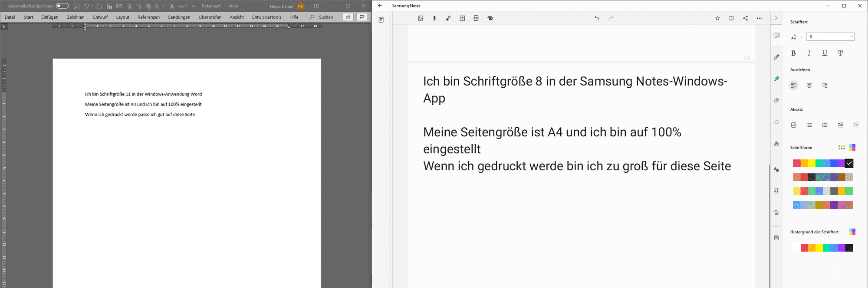Toggle Automatisches Speichern switch in Word

click(62, 6)
